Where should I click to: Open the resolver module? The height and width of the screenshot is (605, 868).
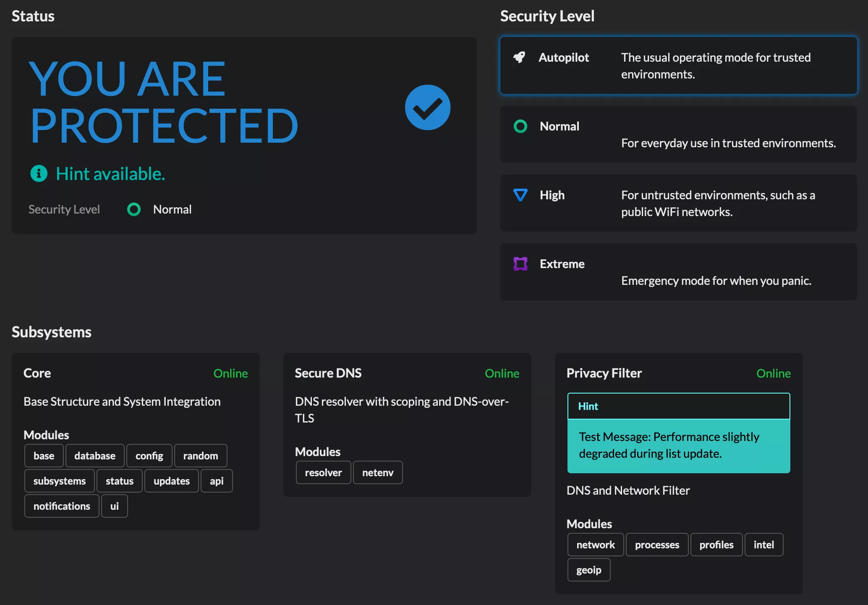coord(323,473)
